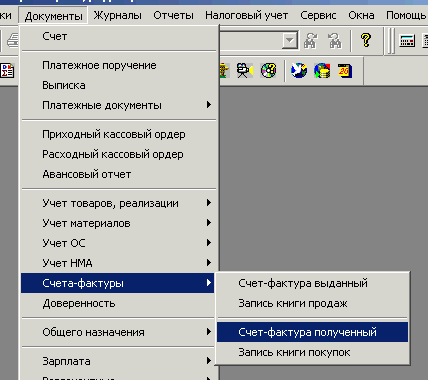Open the Окна menu
The height and width of the screenshot is (380, 428).
coord(361,15)
